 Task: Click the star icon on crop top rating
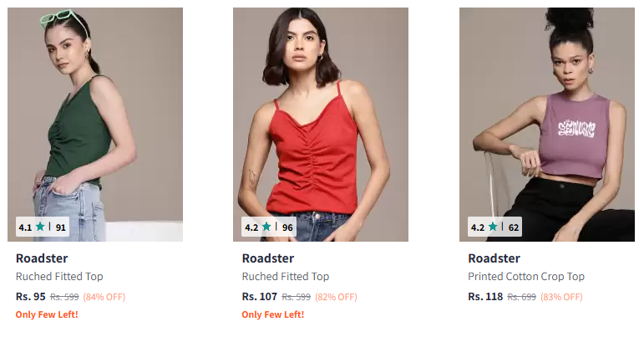pyautogui.click(x=493, y=227)
